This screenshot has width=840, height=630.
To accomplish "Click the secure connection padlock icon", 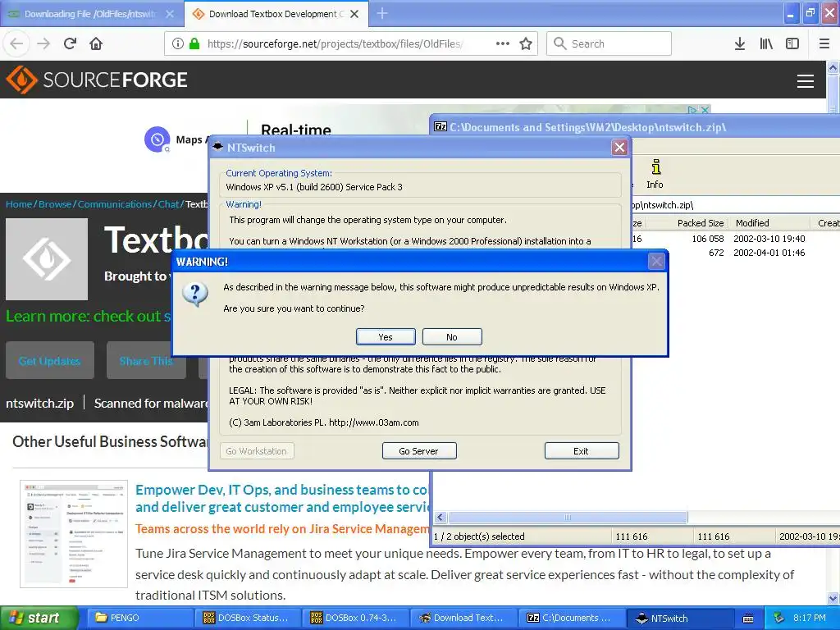I will [x=194, y=43].
